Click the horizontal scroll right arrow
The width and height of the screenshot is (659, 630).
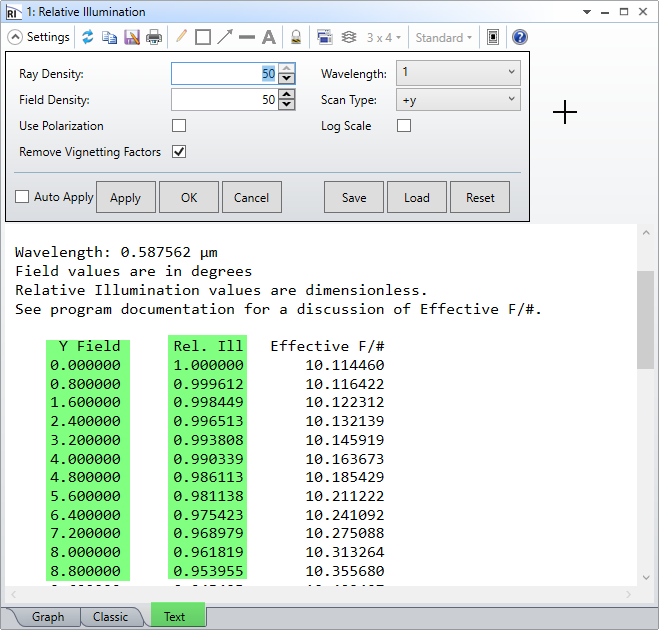pos(628,594)
